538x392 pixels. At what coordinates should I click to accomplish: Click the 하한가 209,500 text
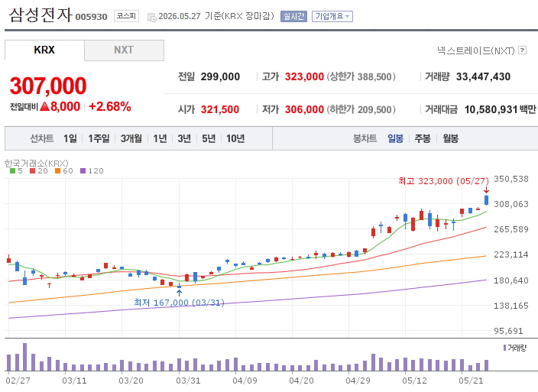[x=361, y=110]
